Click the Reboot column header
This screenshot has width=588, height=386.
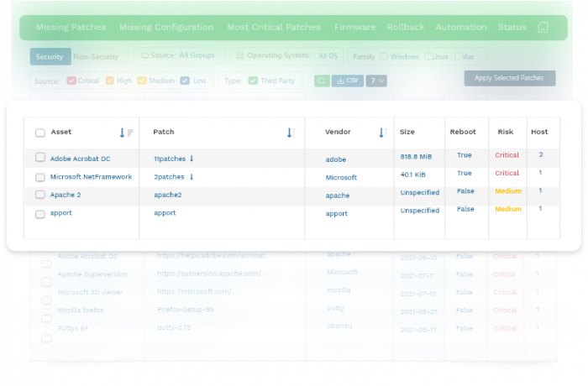(463, 132)
